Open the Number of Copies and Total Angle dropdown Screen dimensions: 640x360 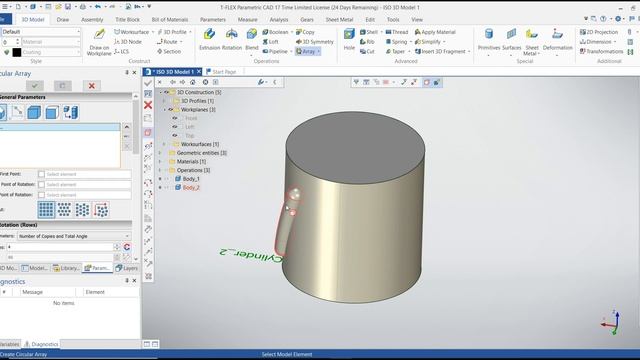[74, 236]
